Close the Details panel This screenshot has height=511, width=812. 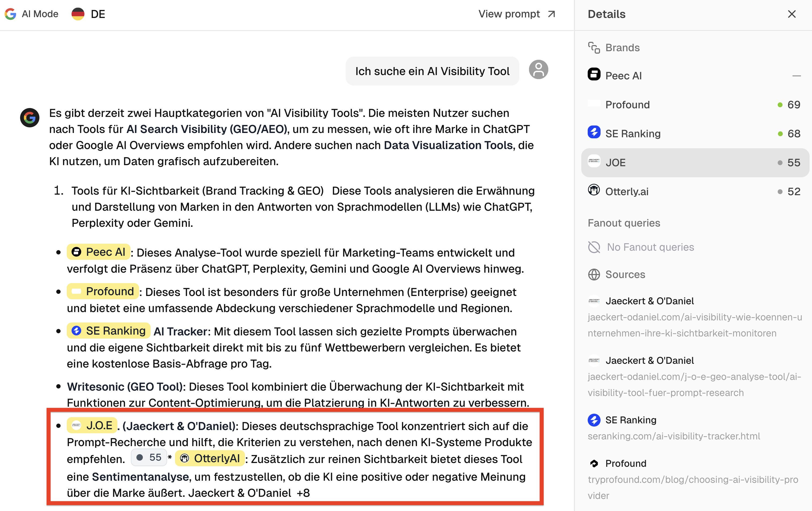click(791, 14)
